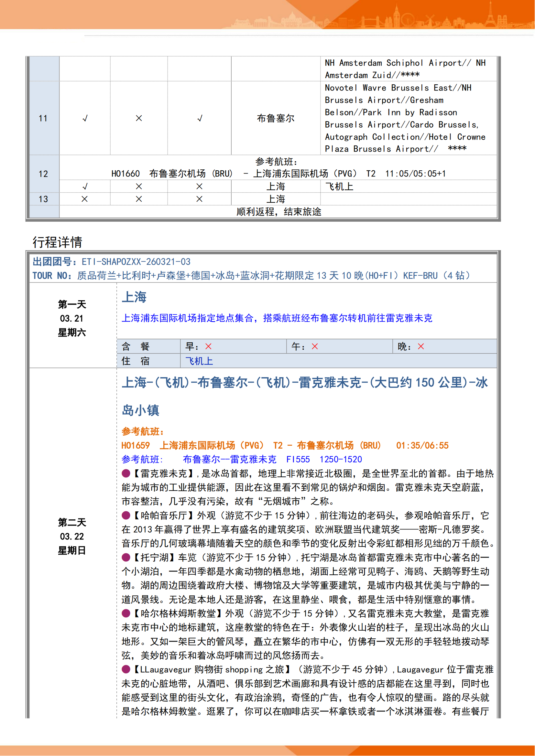The width and height of the screenshot is (535, 756).
Task: Select the 行程详情 section heading
Action: 57,242
